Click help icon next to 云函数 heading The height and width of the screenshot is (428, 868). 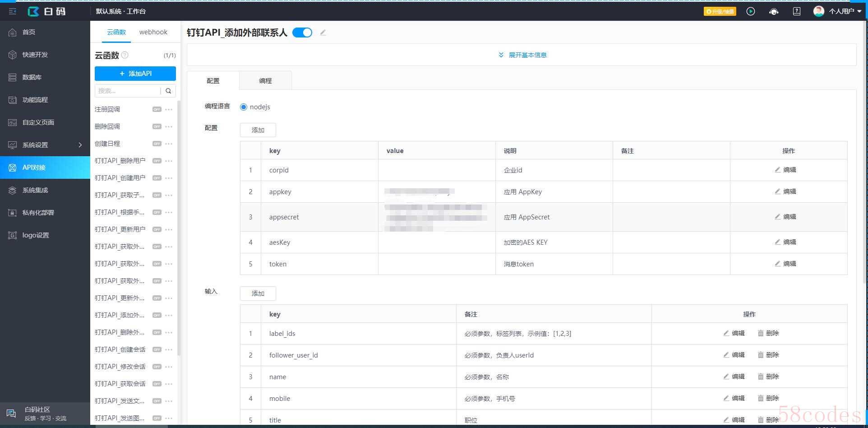125,55
